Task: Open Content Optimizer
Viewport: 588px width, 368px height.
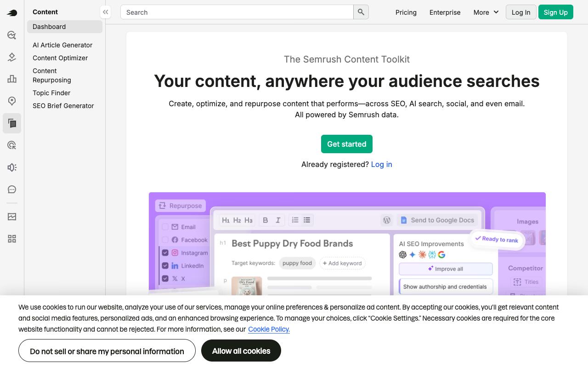Action: (x=60, y=58)
